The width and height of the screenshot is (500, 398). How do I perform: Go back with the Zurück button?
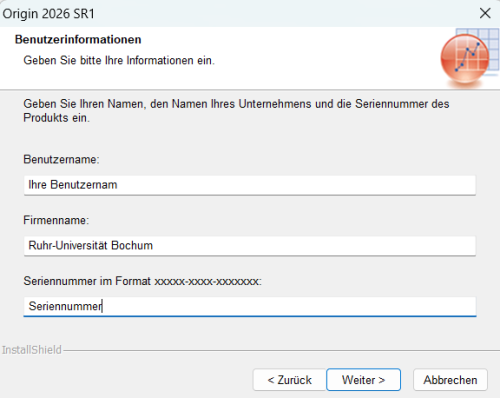(x=289, y=380)
